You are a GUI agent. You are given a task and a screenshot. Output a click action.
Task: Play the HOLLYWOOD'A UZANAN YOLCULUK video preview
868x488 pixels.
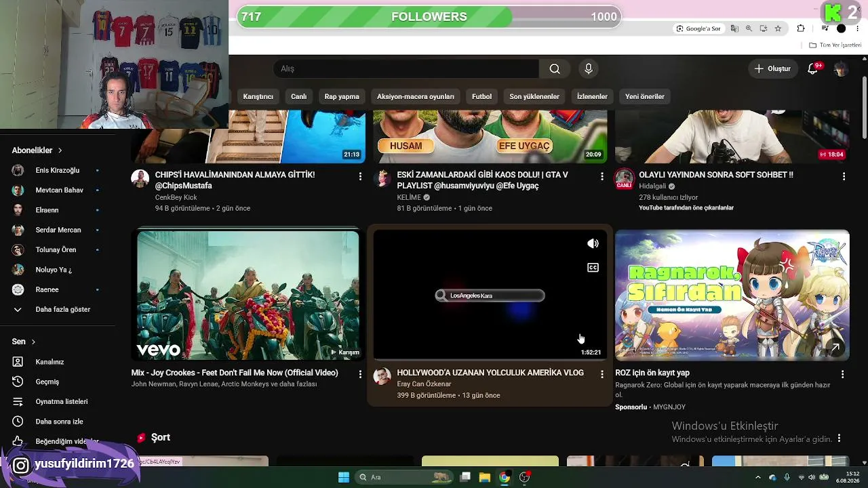490,295
